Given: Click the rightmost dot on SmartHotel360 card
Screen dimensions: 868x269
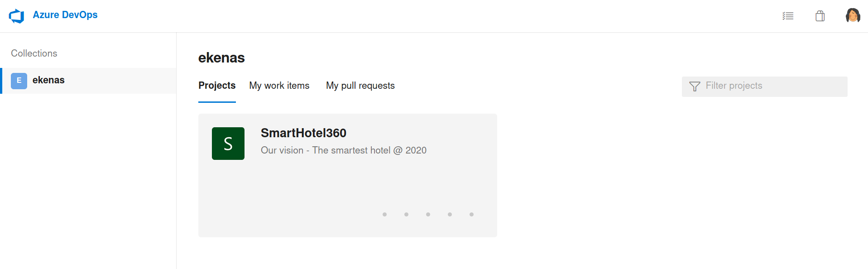Looking at the screenshot, I should (471, 214).
